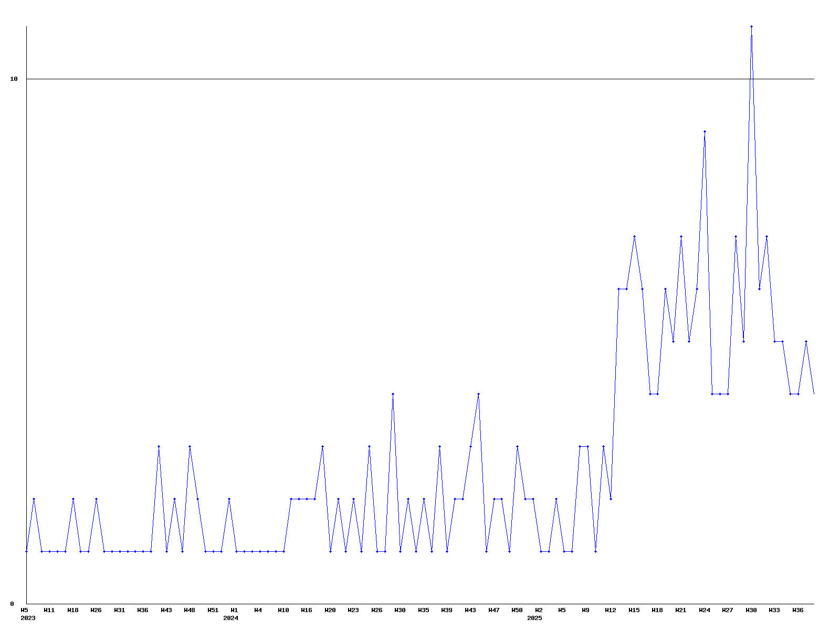Click the y-axis label 0

[12, 604]
